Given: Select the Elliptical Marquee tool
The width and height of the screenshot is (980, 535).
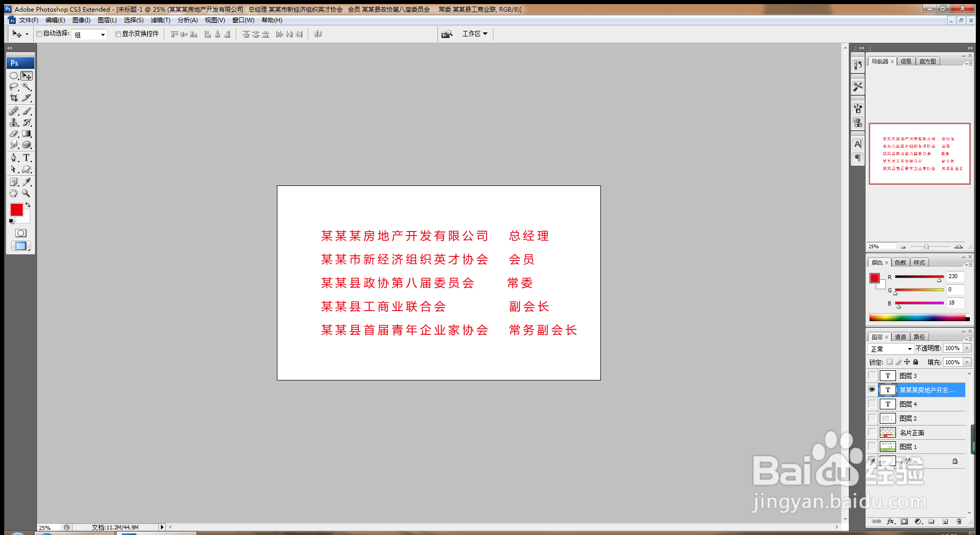Looking at the screenshot, I should pos(14,75).
